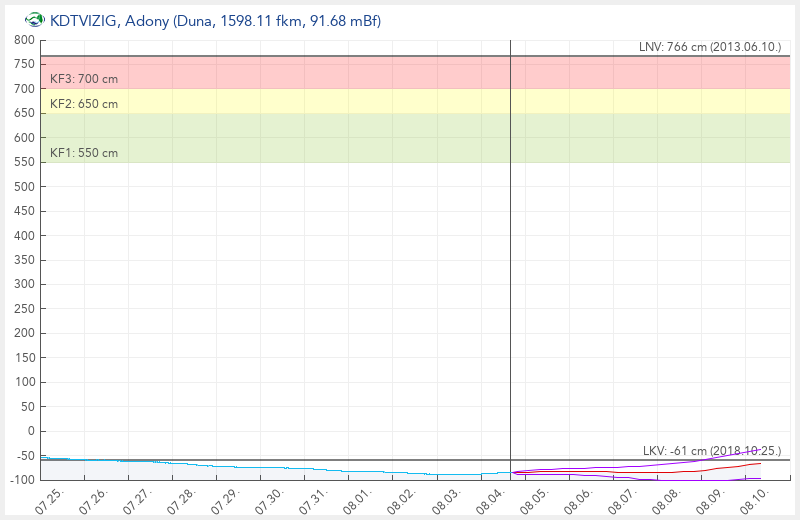Screen dimensions: 800x520
Task: Open the KDTVIZIG, Adony station title link
Action: pos(215,21)
